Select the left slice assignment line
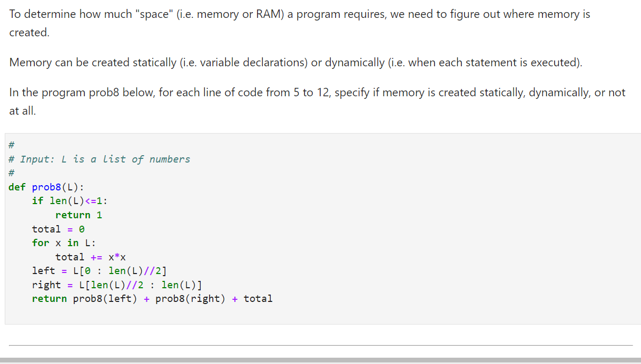Screen dimensions: 641x364 pyautogui.click(x=100, y=270)
